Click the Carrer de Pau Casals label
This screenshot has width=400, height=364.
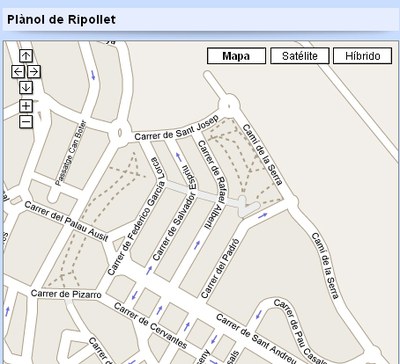301,331
